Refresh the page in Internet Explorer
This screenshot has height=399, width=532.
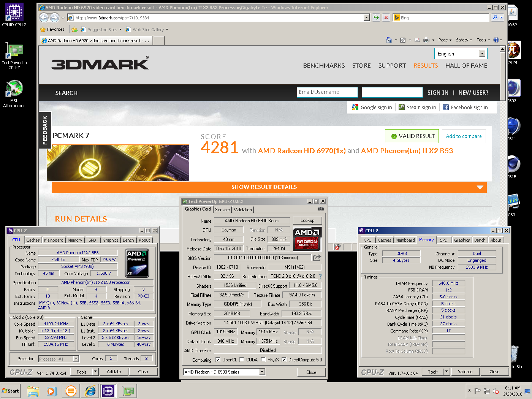pyautogui.click(x=376, y=17)
